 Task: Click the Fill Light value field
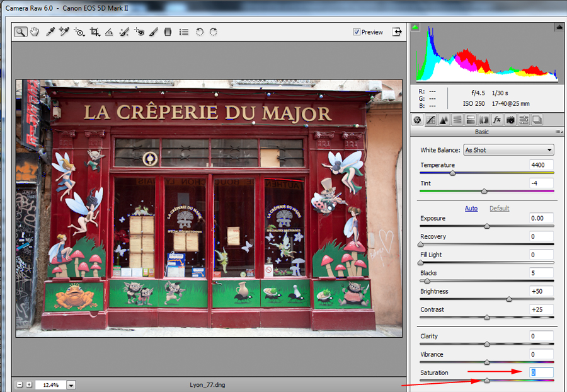(x=541, y=255)
